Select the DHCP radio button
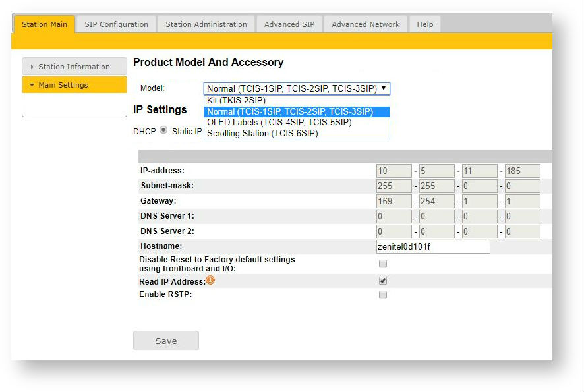The image size is (584, 392). pyautogui.click(x=163, y=130)
